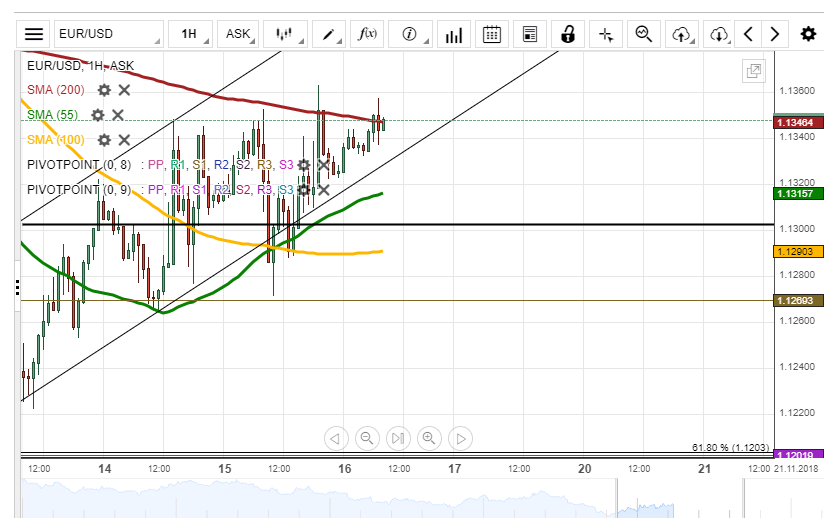Remove the SMA (100) indicator
Viewport: 834px width, 523px height.
[124, 140]
